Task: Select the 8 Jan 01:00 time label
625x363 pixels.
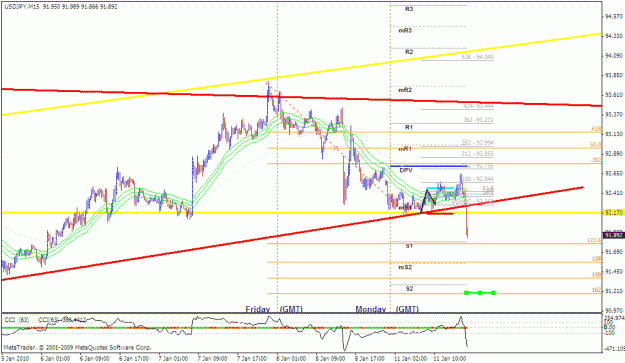Action: [x=291, y=359]
